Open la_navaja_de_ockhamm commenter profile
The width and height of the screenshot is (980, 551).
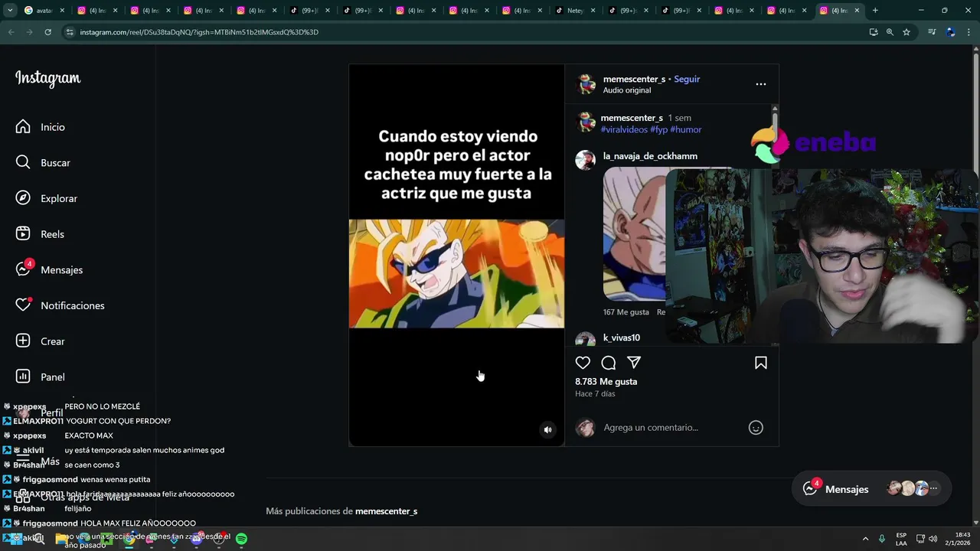click(650, 156)
